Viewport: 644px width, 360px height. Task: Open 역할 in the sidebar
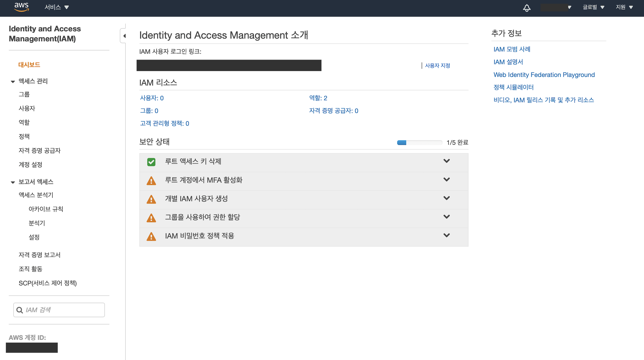[x=24, y=122]
